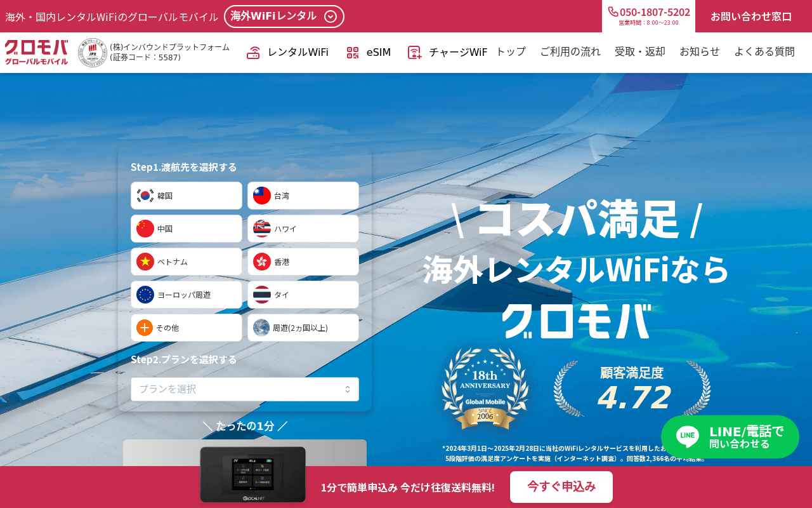Click the 営業時間:8:00〜23:00 text
The image size is (812, 508).
click(x=648, y=23)
